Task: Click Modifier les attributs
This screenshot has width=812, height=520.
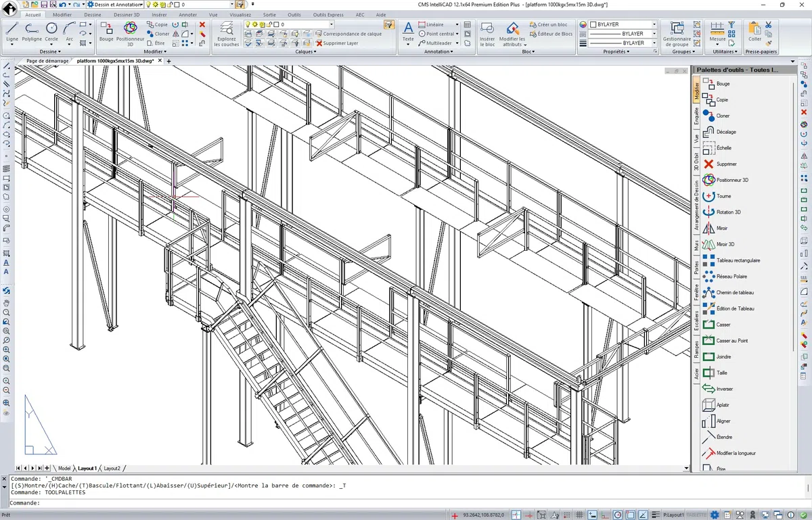Action: point(512,34)
